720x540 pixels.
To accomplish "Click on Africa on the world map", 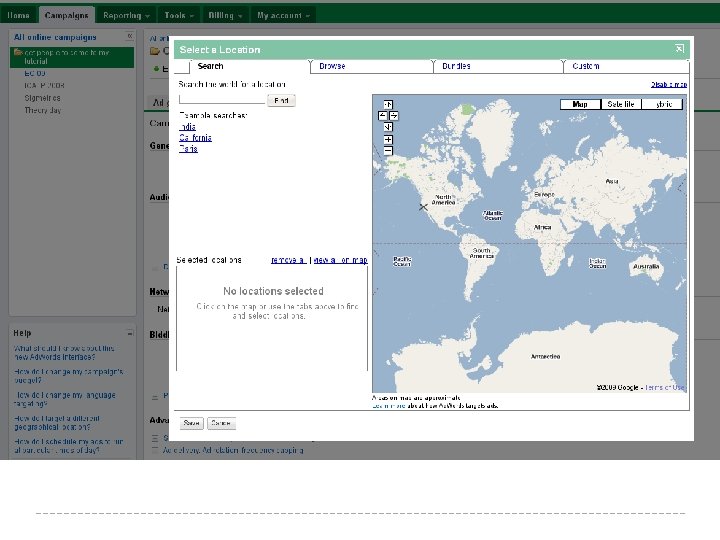I will pos(543,227).
